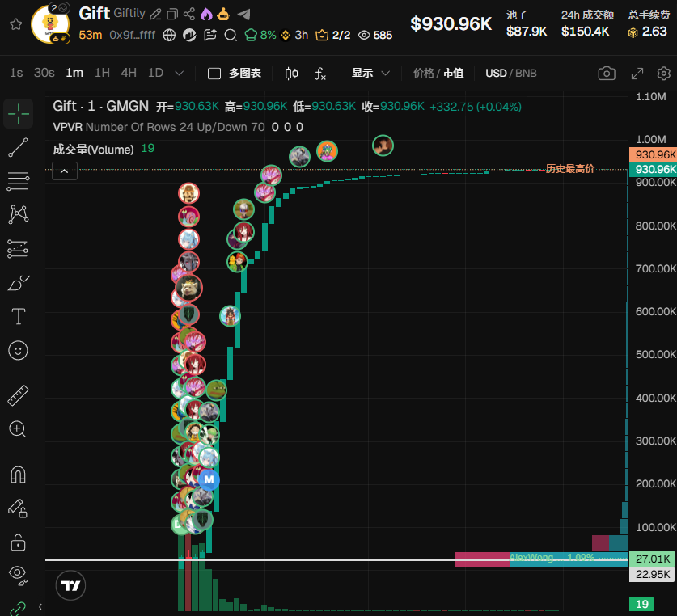The width and height of the screenshot is (677, 616).
Task: Take a chart snapshot with camera icon
Action: coord(607,74)
